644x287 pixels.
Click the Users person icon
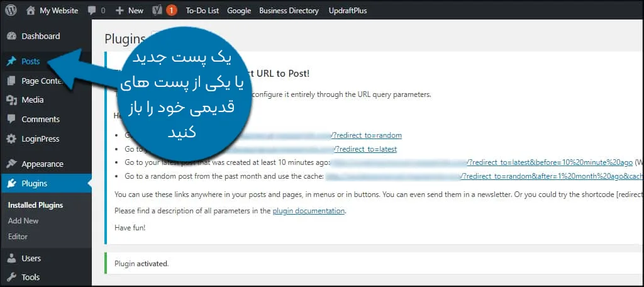[x=11, y=258]
